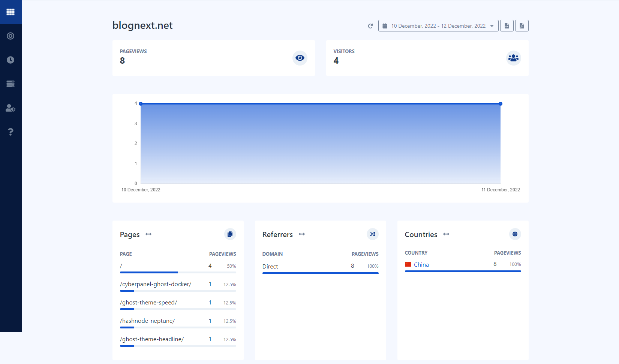The height and width of the screenshot is (364, 619).
Task: Open the date range dropdown
Action: (x=438, y=26)
